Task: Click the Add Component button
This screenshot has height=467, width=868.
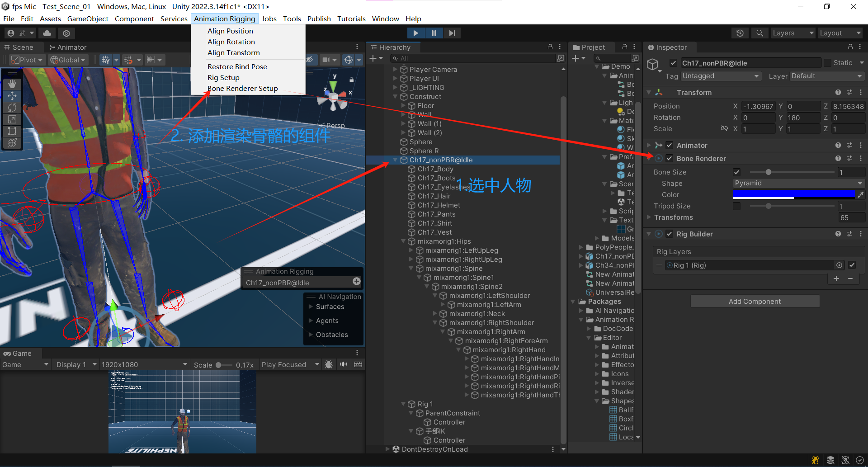Action: click(755, 301)
